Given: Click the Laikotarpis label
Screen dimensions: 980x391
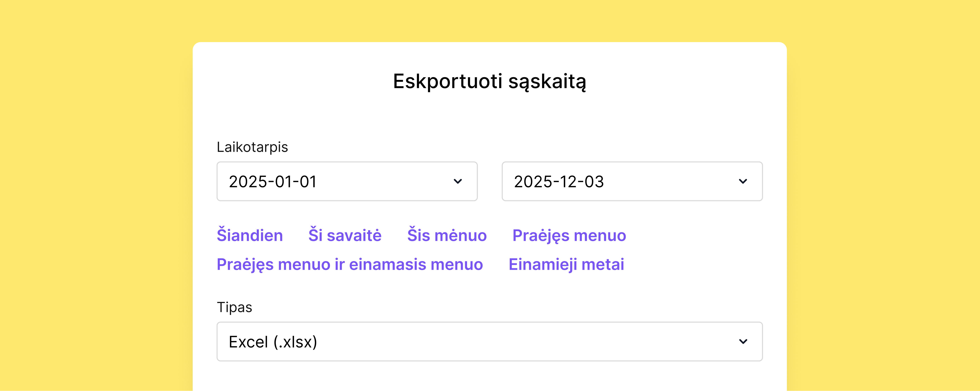Looking at the screenshot, I should 252,147.
